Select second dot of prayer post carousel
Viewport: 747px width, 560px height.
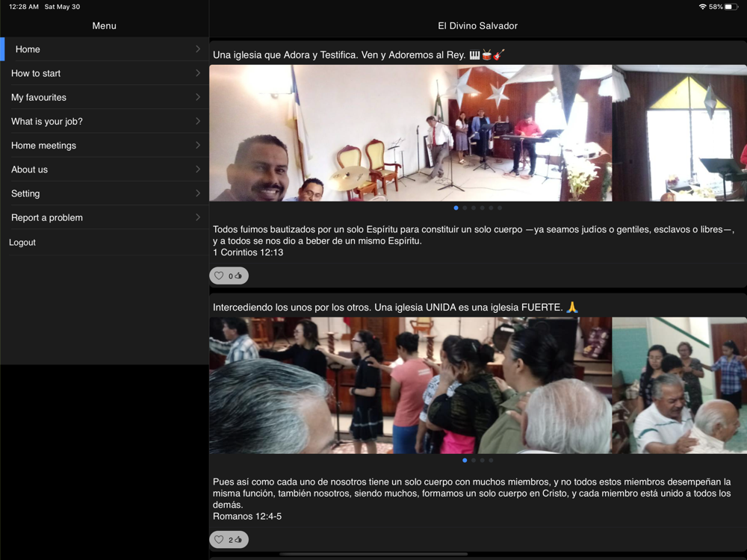[474, 460]
